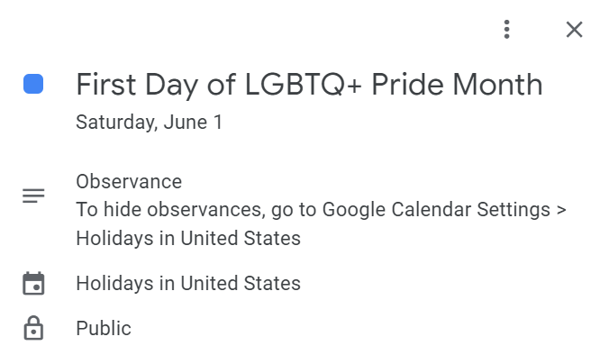Open the three-dot event options menu
Screen dimensions: 609x364
tap(507, 30)
